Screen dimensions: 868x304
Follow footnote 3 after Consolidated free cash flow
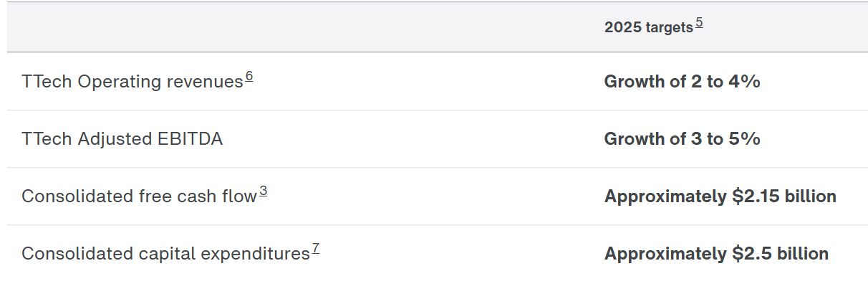pos(264,191)
